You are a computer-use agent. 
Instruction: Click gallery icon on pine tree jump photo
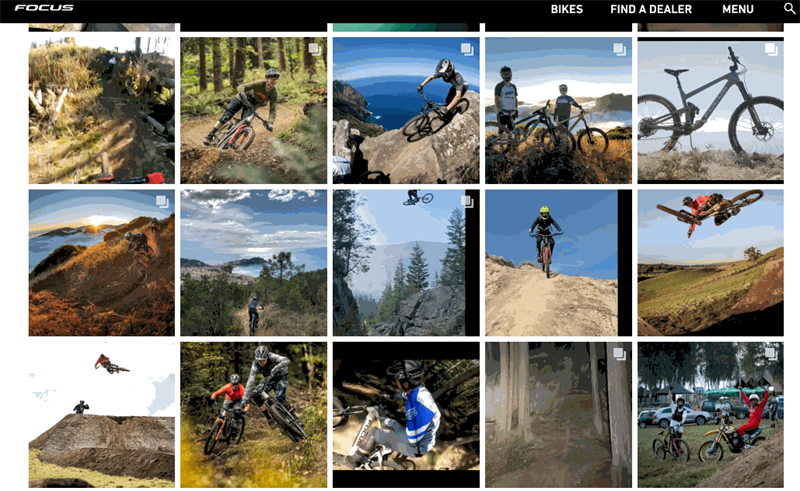pyautogui.click(x=467, y=202)
